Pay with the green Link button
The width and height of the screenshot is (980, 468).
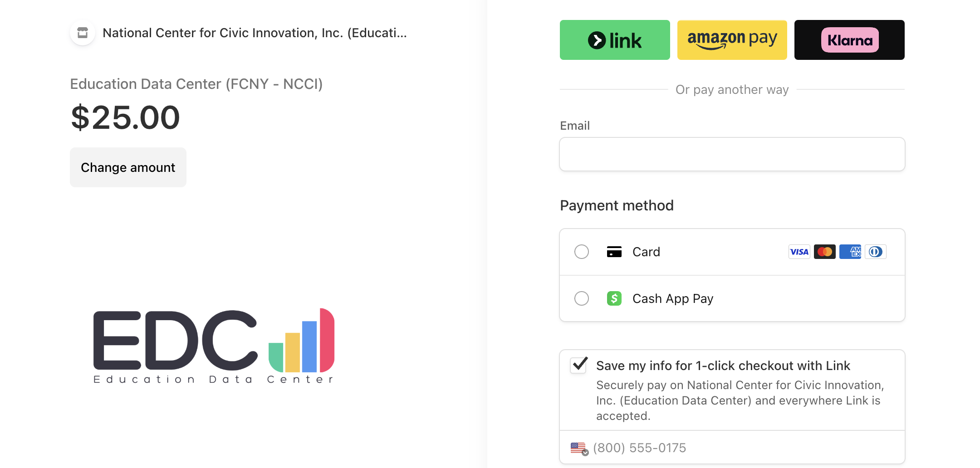coord(615,40)
